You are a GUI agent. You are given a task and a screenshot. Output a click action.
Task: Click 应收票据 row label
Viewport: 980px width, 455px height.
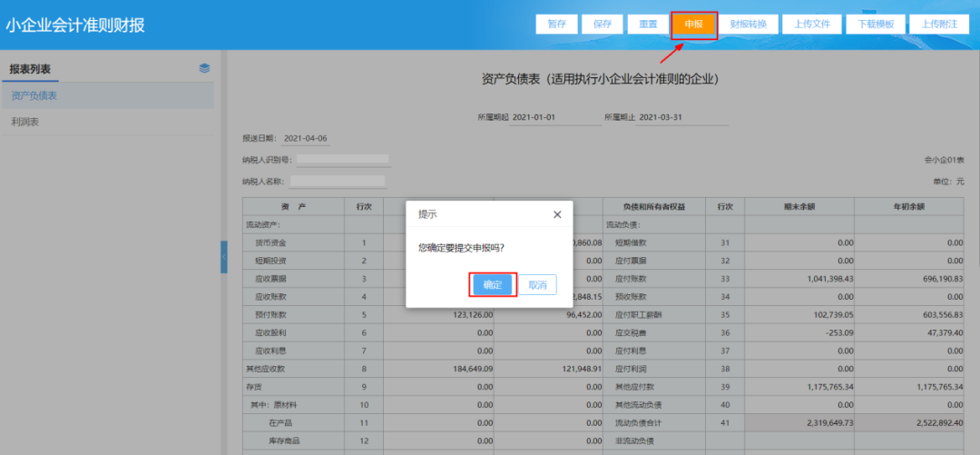[x=270, y=279]
